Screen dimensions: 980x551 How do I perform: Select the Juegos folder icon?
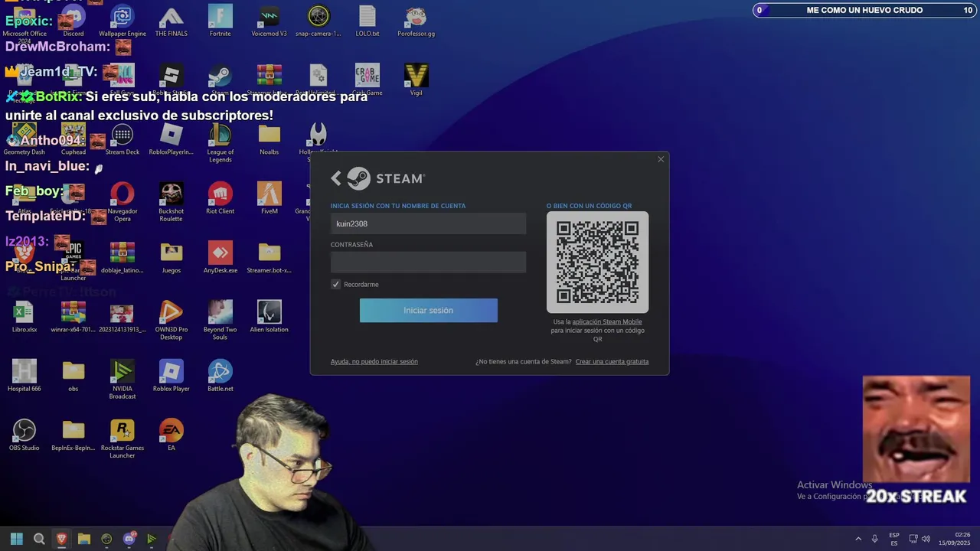point(171,257)
